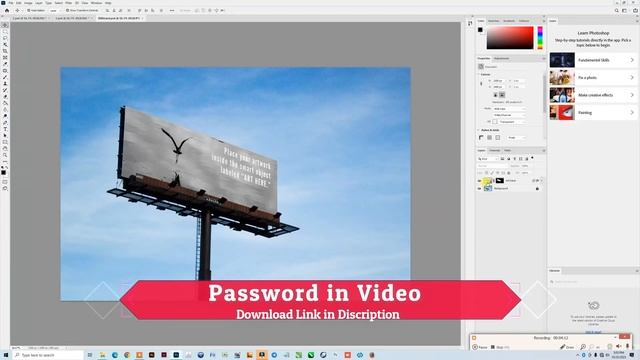Select the Crop tool

(x=5, y=51)
